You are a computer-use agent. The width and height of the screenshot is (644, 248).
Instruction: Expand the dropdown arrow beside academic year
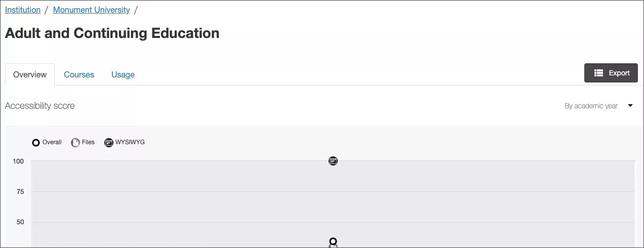pyautogui.click(x=630, y=106)
